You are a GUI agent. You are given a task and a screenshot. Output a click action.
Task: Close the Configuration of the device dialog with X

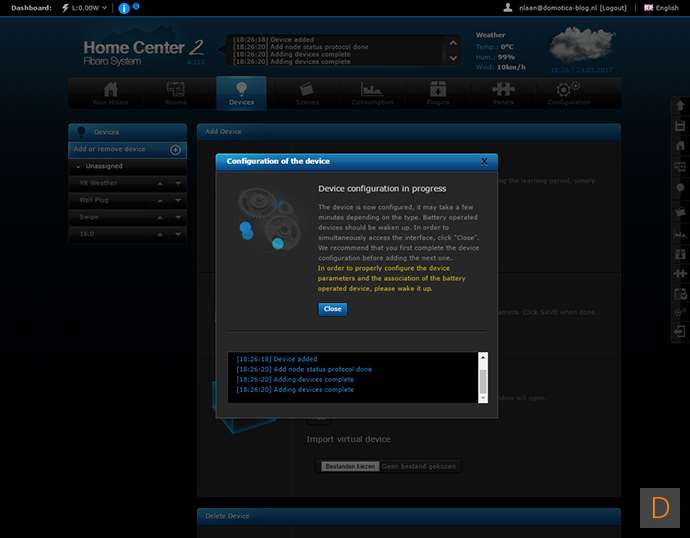click(484, 161)
